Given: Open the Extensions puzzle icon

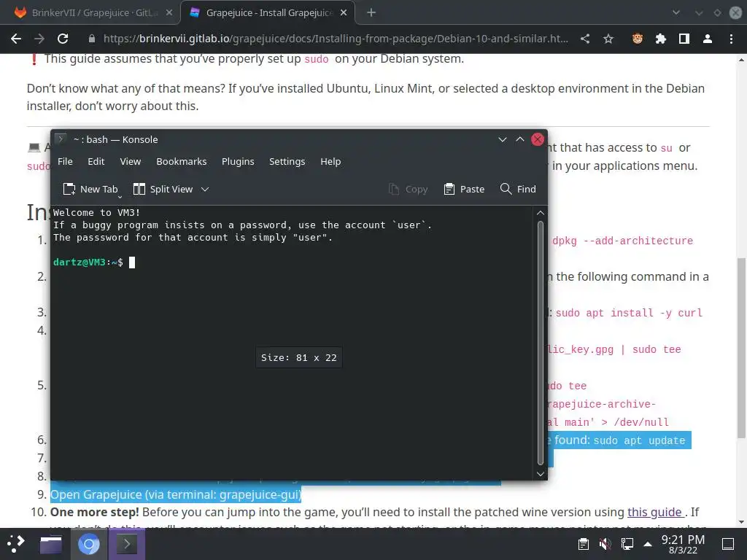Looking at the screenshot, I should 661,39.
